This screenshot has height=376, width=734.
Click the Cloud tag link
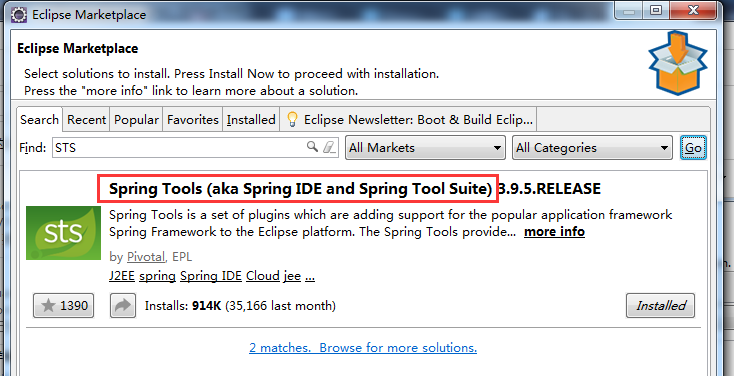[x=263, y=276]
